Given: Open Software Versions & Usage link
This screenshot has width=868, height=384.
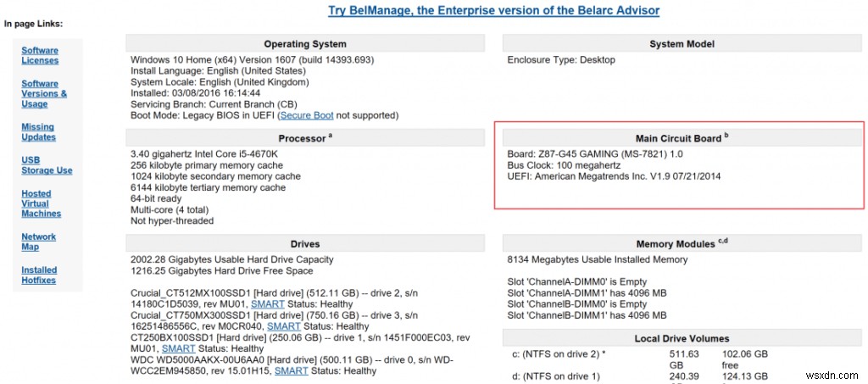Looking at the screenshot, I should point(44,93).
